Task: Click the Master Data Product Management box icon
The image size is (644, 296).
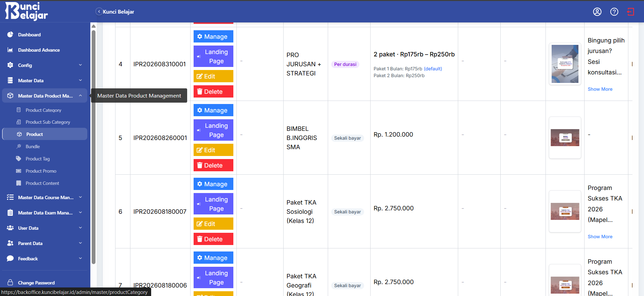Action: pos(10,96)
